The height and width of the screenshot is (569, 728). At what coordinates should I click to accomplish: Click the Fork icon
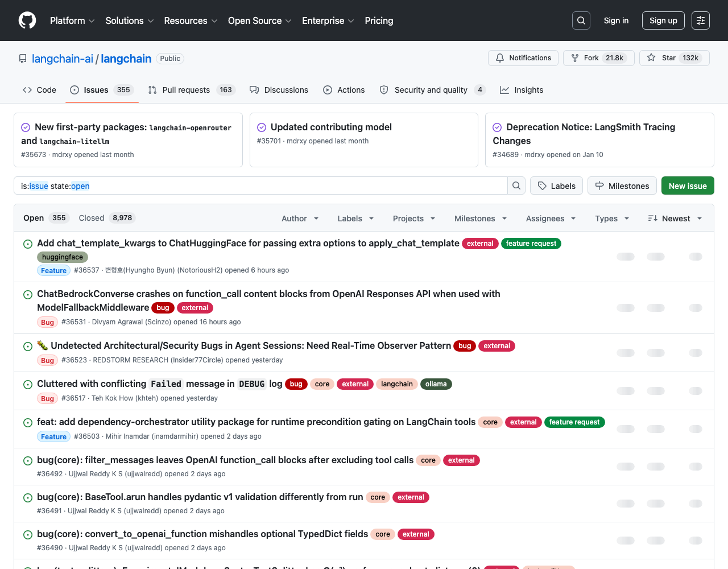pos(575,58)
